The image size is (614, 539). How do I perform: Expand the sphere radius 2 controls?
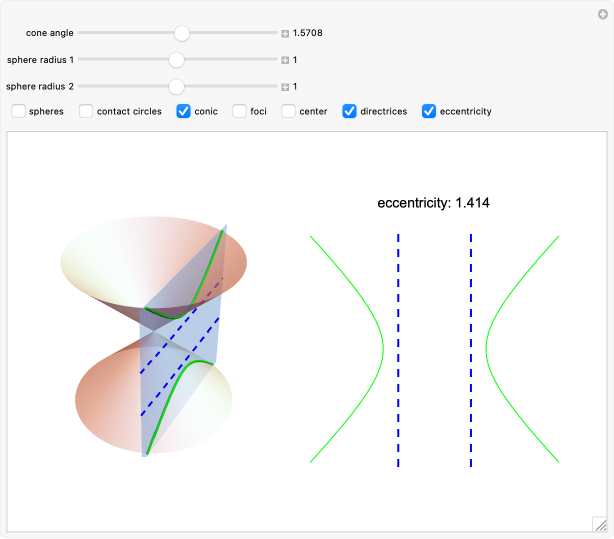click(x=285, y=87)
